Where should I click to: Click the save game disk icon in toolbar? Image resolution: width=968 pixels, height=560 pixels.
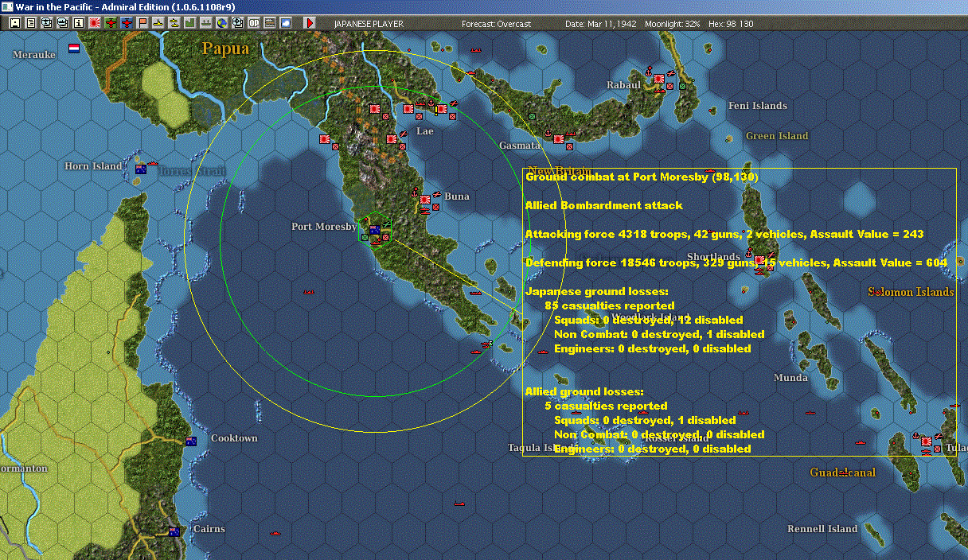coord(15,23)
